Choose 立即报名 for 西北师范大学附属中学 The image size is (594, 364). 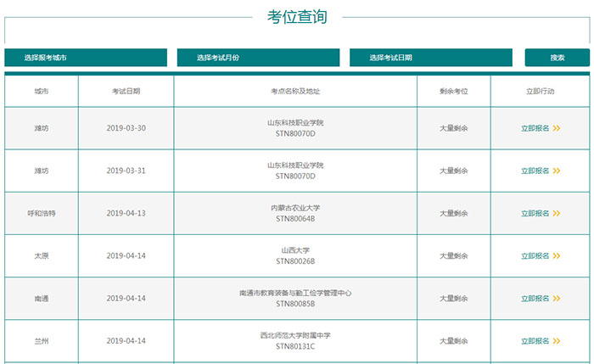click(x=535, y=341)
